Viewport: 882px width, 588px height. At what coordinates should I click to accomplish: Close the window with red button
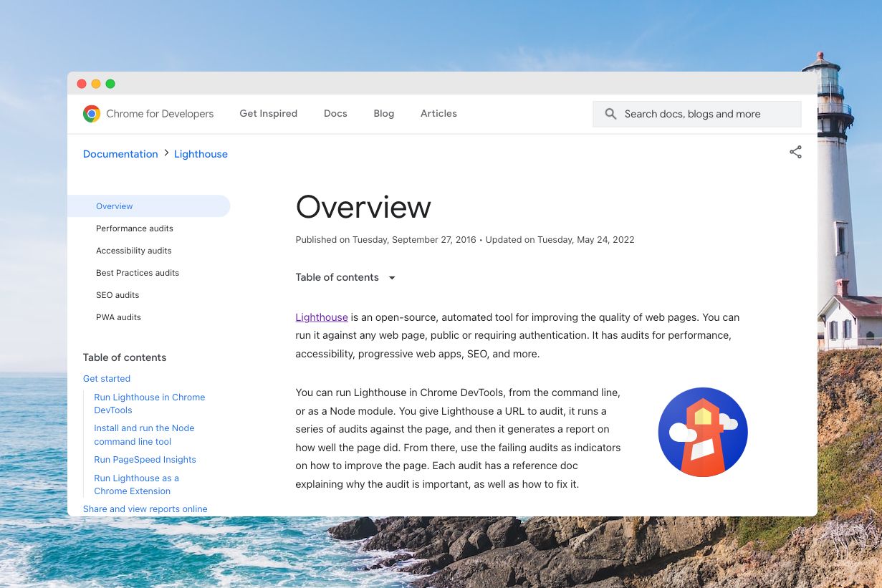click(82, 84)
